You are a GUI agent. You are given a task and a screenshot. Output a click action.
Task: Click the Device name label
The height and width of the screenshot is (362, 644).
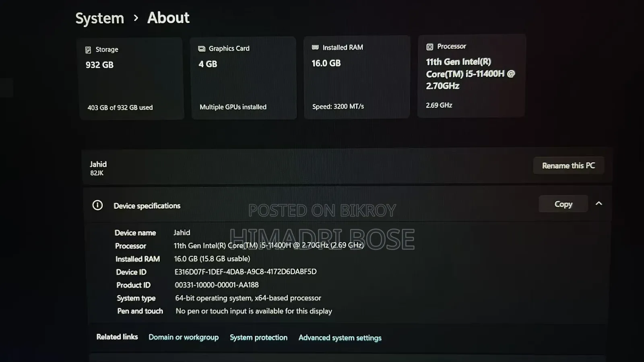coord(135,233)
